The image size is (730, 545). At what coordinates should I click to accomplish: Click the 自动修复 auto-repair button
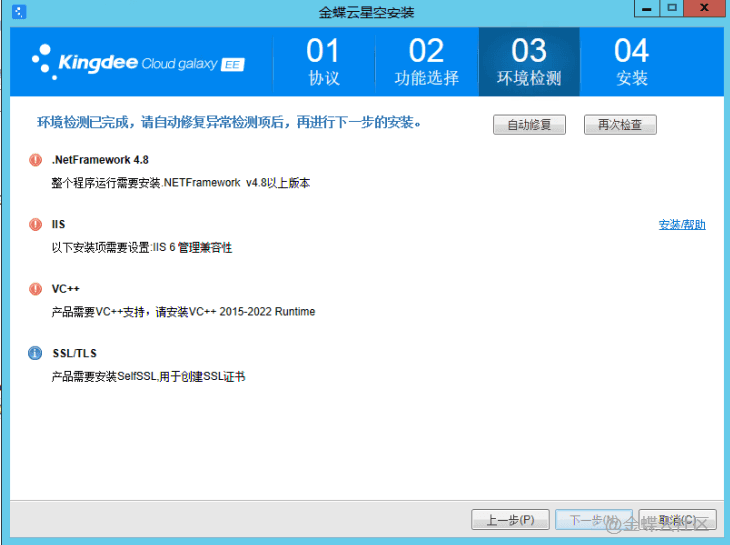[x=529, y=125]
